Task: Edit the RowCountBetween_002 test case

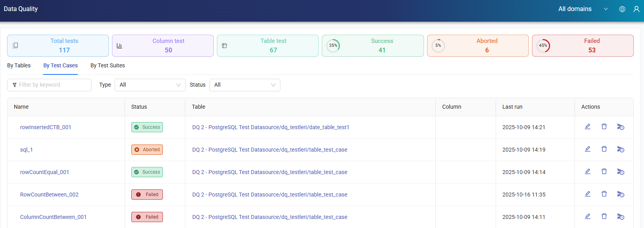Action: pos(588,194)
